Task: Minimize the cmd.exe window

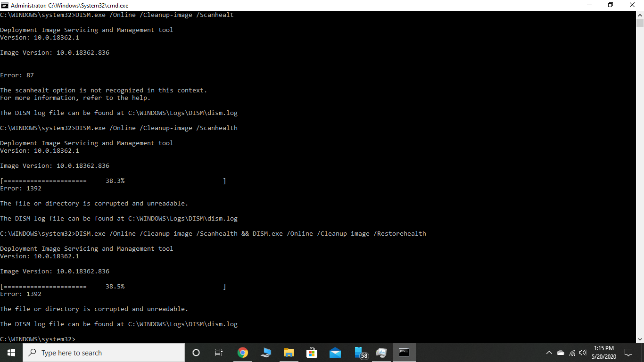Action: [x=589, y=5]
